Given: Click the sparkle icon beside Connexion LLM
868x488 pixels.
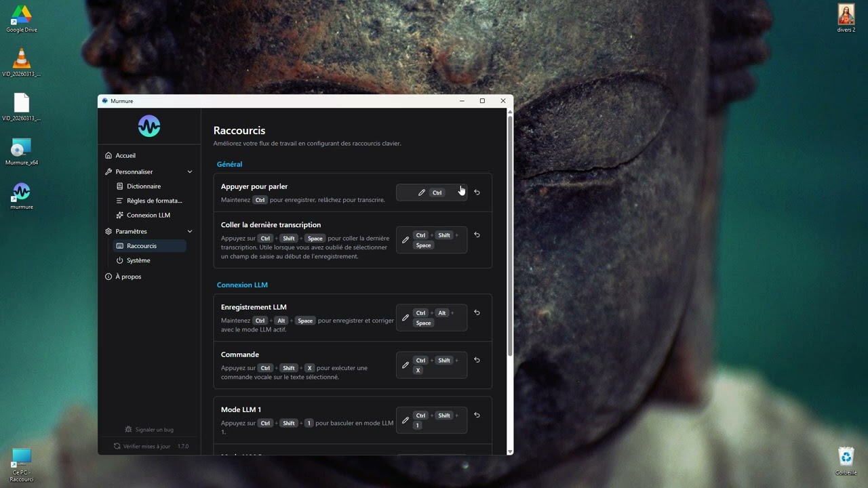Looking at the screenshot, I should tap(120, 215).
